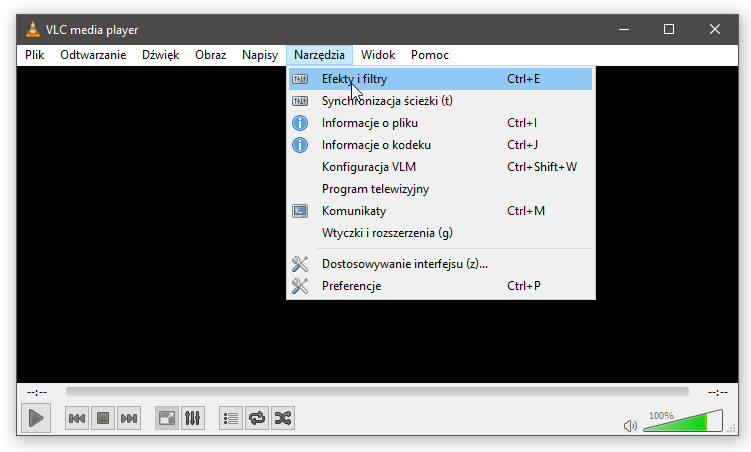
Task: Click the Ctrl+E shortcut text
Action: tap(523, 79)
